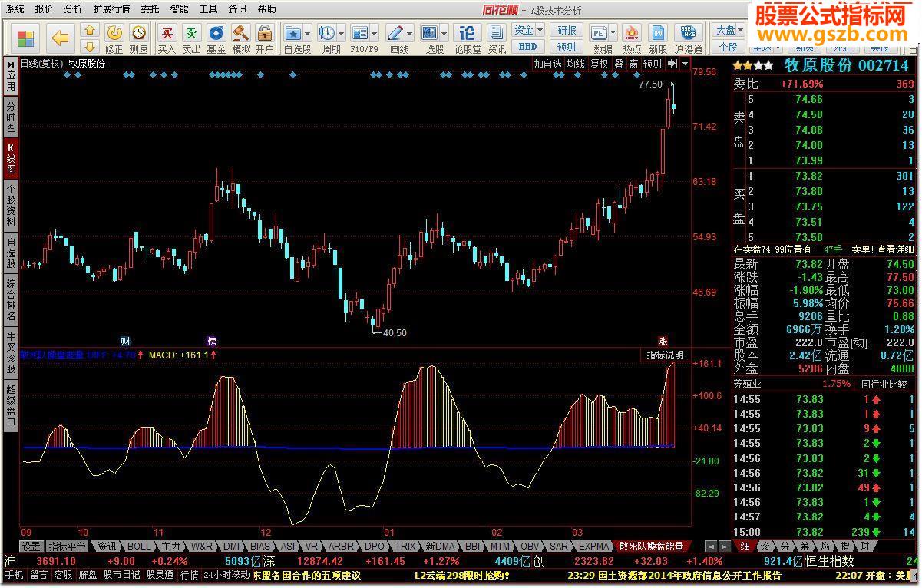Click the down arrow page button

(x=90, y=47)
